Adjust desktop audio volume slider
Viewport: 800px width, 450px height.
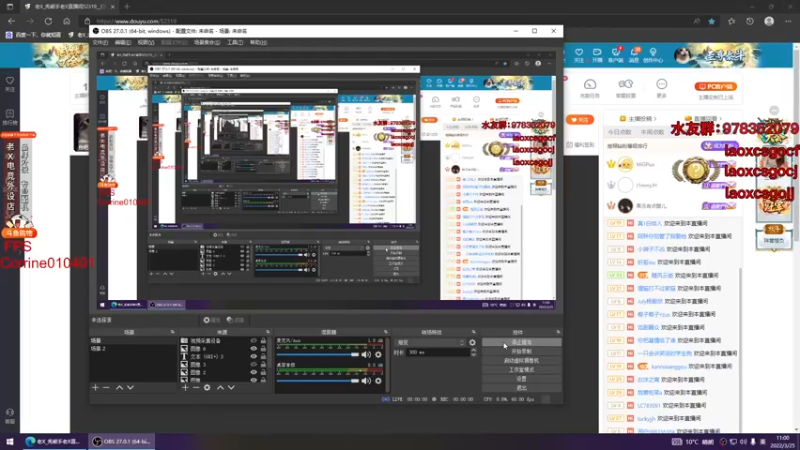click(x=318, y=381)
